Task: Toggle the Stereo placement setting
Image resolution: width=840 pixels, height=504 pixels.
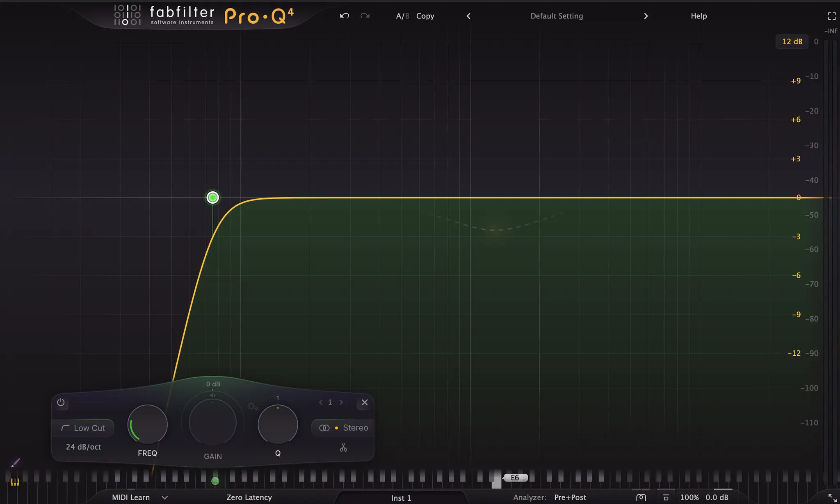Action: [344, 428]
